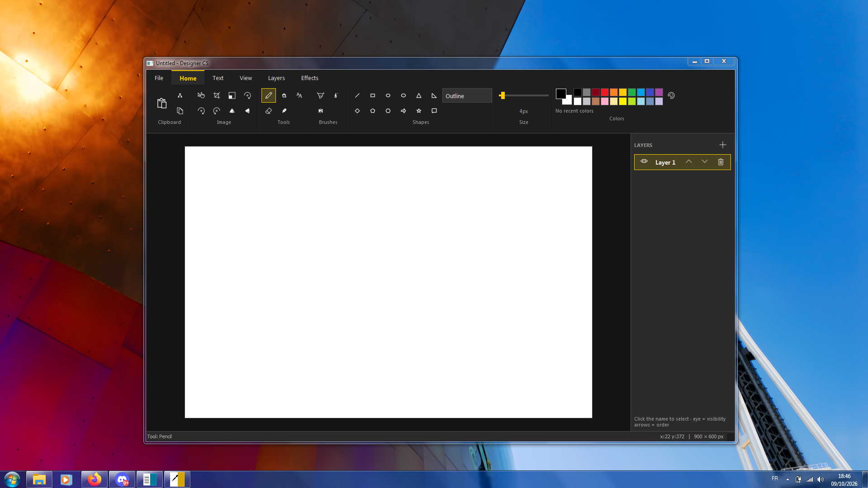Click the Copy icon in Clipboard group

180,111
